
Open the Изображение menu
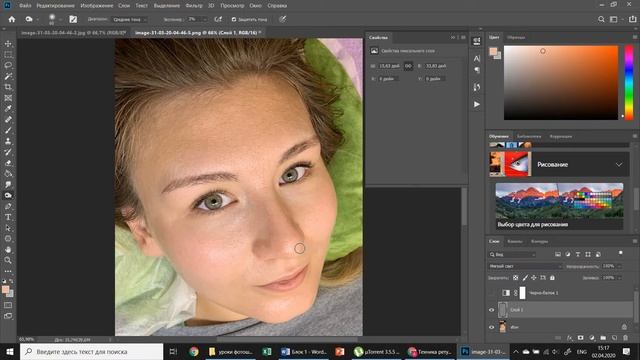click(97, 6)
